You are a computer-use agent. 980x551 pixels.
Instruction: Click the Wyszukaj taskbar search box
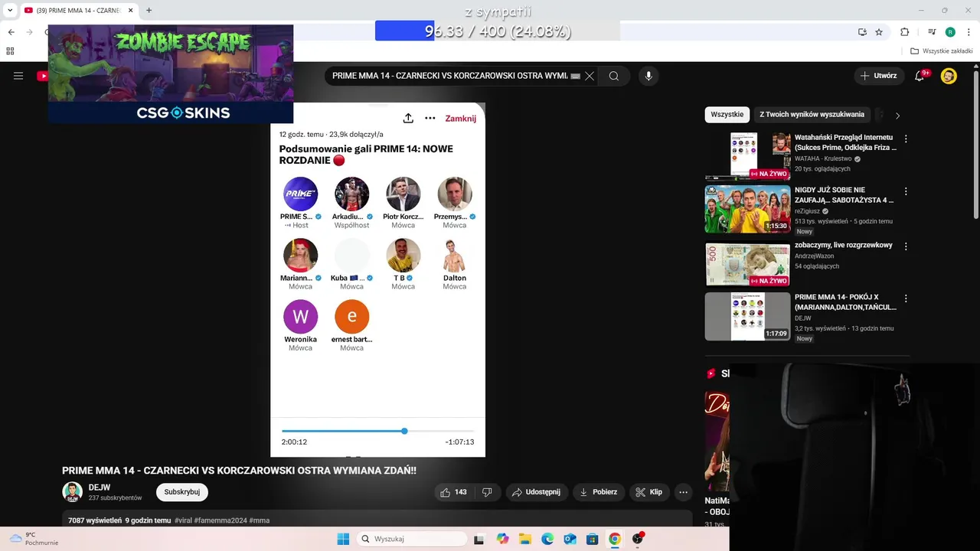(412, 539)
